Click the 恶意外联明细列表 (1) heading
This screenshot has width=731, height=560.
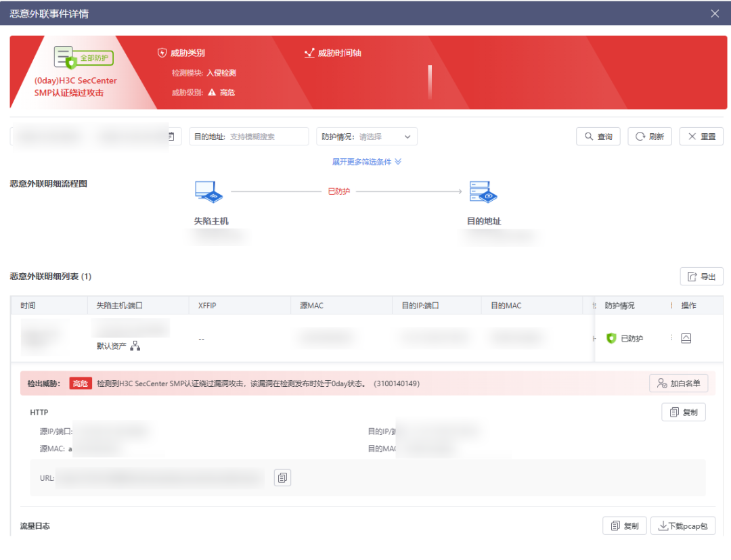coord(51,276)
